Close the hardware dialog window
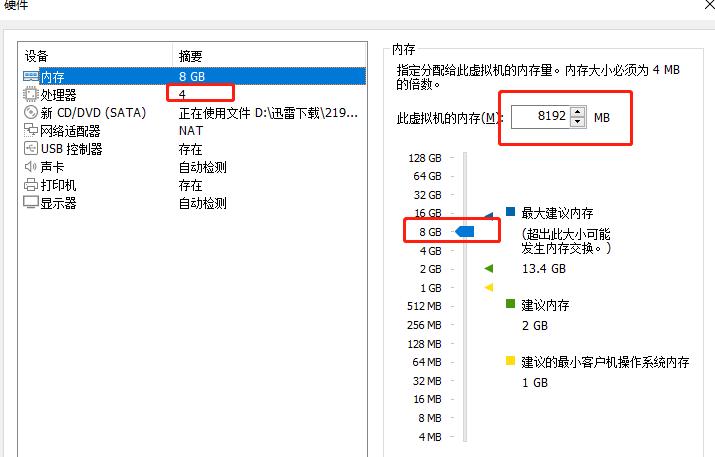Image resolution: width=715 pixels, height=457 pixels. [708, 4]
